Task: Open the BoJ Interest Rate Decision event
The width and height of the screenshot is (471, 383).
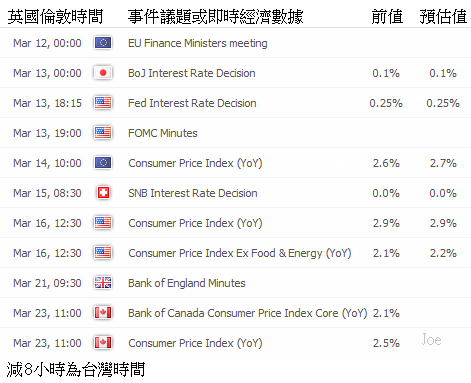Action: click(192, 73)
